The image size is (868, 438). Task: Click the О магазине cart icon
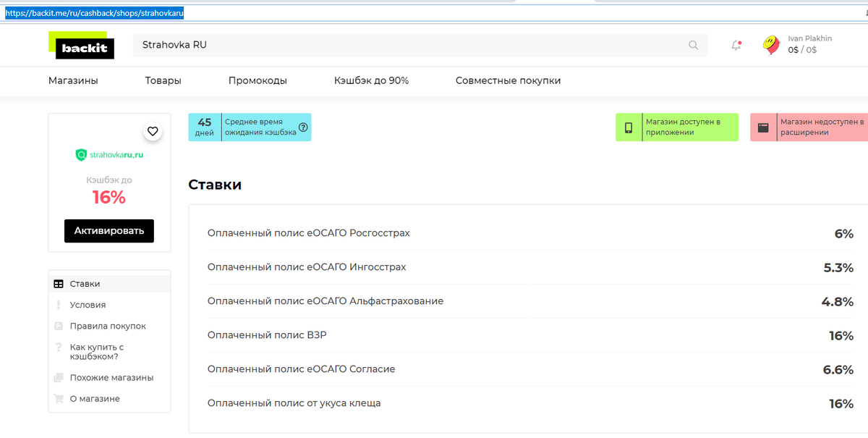tap(59, 399)
